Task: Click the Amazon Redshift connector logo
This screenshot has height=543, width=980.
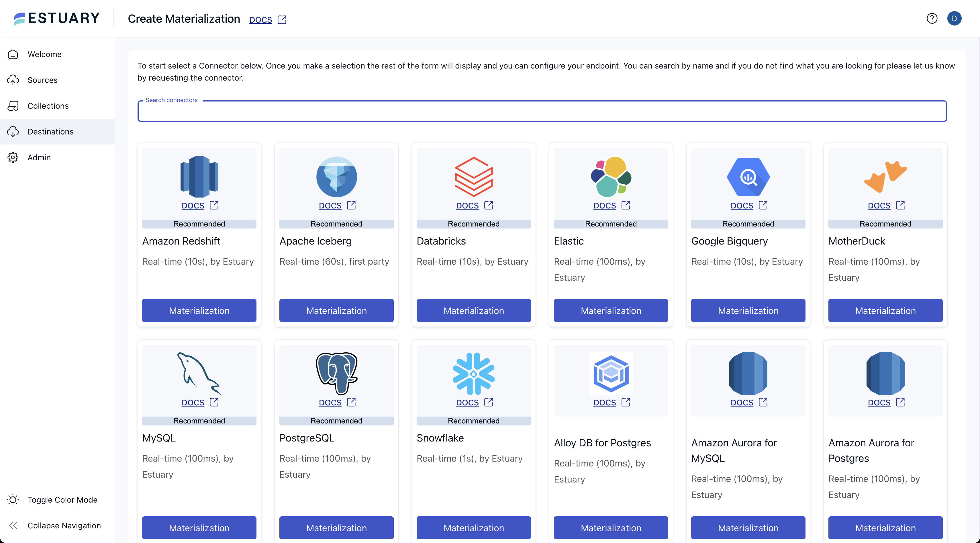Action: tap(199, 177)
